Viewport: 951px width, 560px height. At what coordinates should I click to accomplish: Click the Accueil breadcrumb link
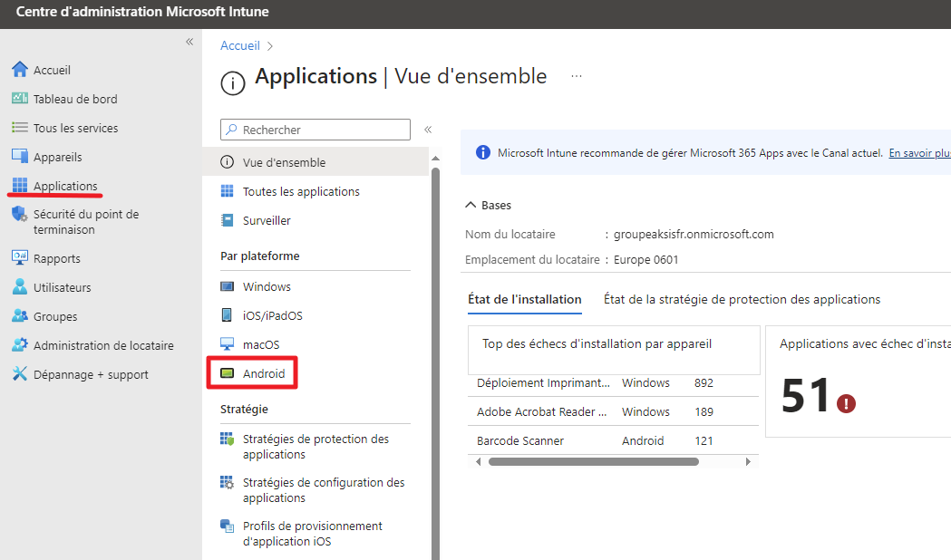pos(239,45)
